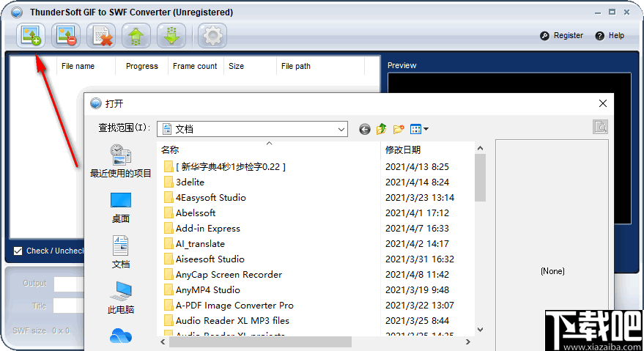Viewport: 644px width, 351px height.
Task: Select 桌面 in places bar
Action: tap(120, 207)
